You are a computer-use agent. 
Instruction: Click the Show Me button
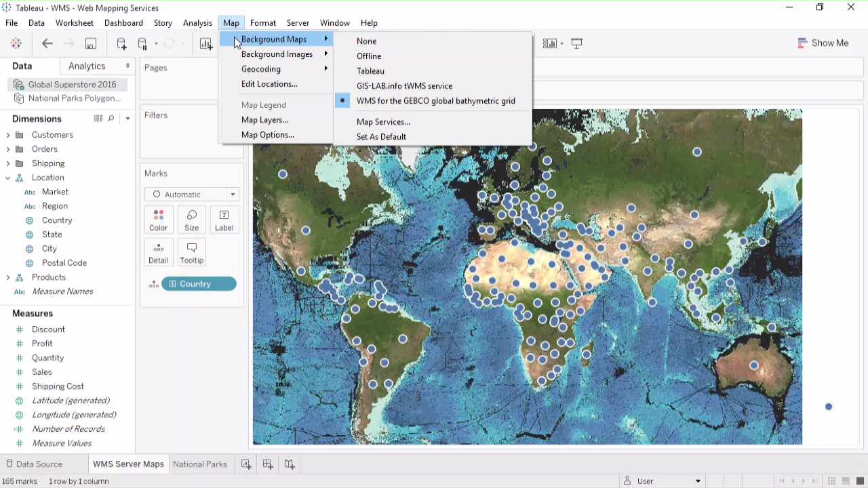[x=823, y=43]
